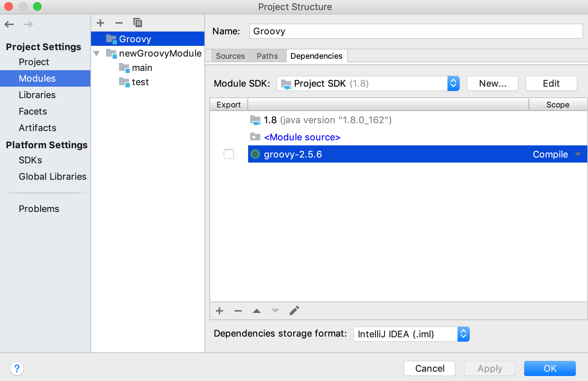Image resolution: width=588 pixels, height=381 pixels.
Task: Add a new module with plus icon
Action: pyautogui.click(x=100, y=23)
